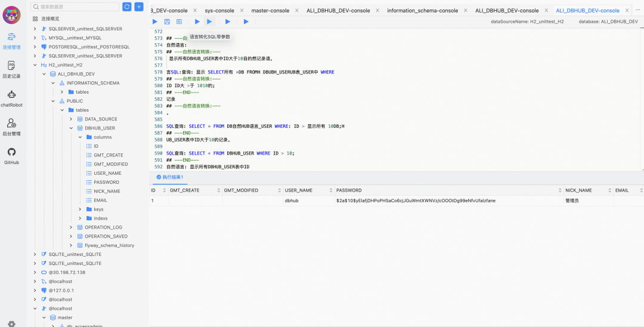This screenshot has height=327, width=644.
Task: Select the 执行结果1 result tab
Action: [169, 177]
